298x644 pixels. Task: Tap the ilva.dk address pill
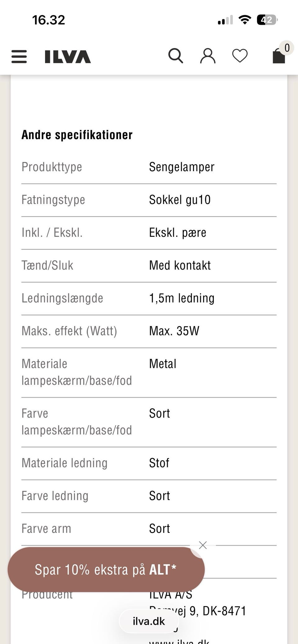tap(149, 621)
